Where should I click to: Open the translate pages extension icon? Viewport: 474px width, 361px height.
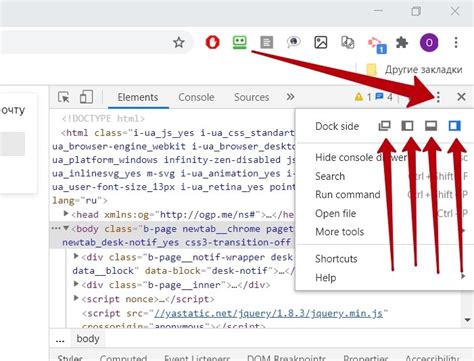click(x=348, y=42)
